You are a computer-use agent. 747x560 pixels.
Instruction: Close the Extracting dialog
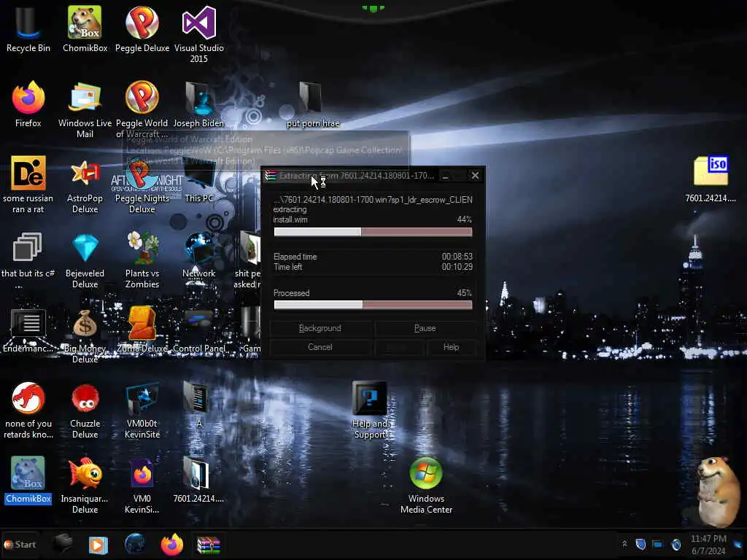[x=475, y=176]
